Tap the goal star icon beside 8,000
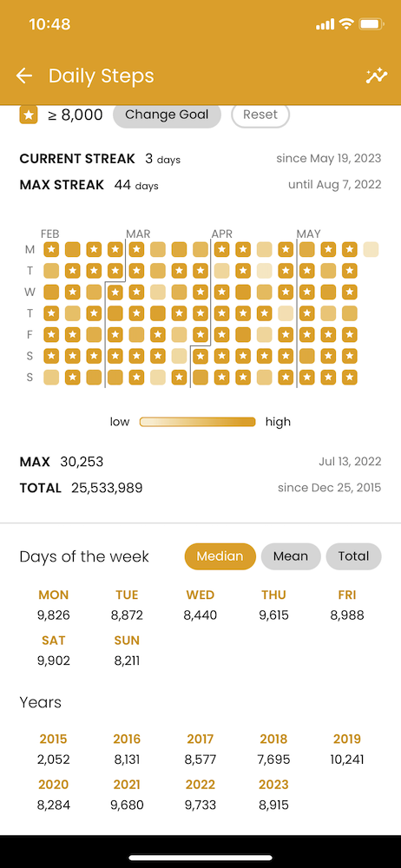Image resolution: width=401 pixels, height=868 pixels. (29, 115)
